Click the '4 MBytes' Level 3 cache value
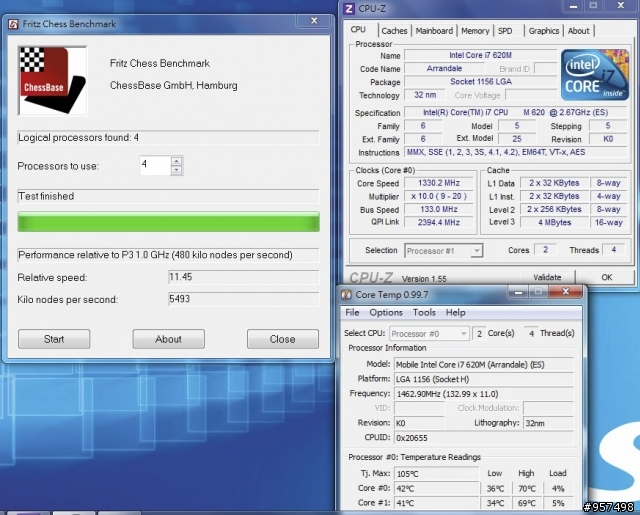640x515 pixels. (554, 222)
